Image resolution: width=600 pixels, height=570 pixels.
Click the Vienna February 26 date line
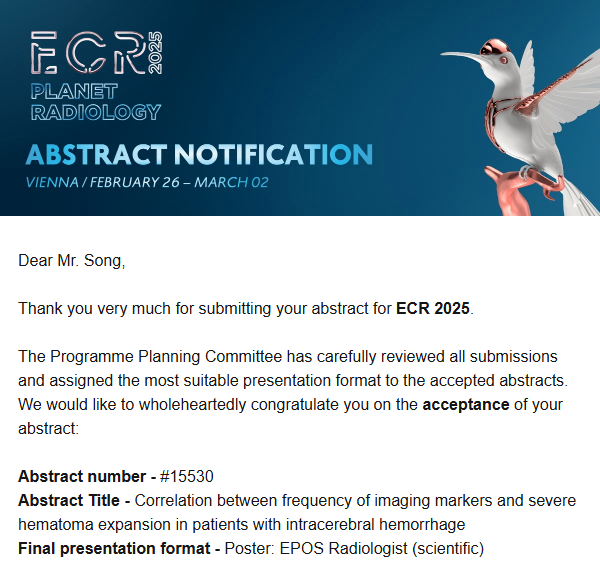coord(147,182)
